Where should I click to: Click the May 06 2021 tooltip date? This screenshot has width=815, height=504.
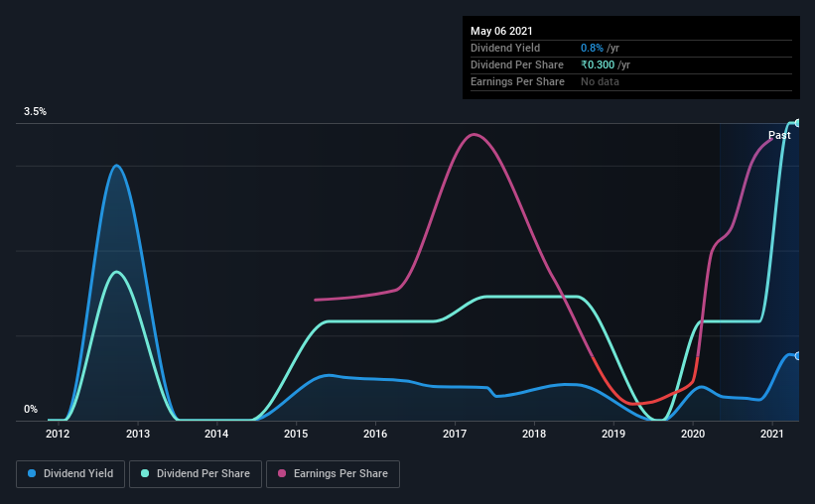pyautogui.click(x=501, y=31)
